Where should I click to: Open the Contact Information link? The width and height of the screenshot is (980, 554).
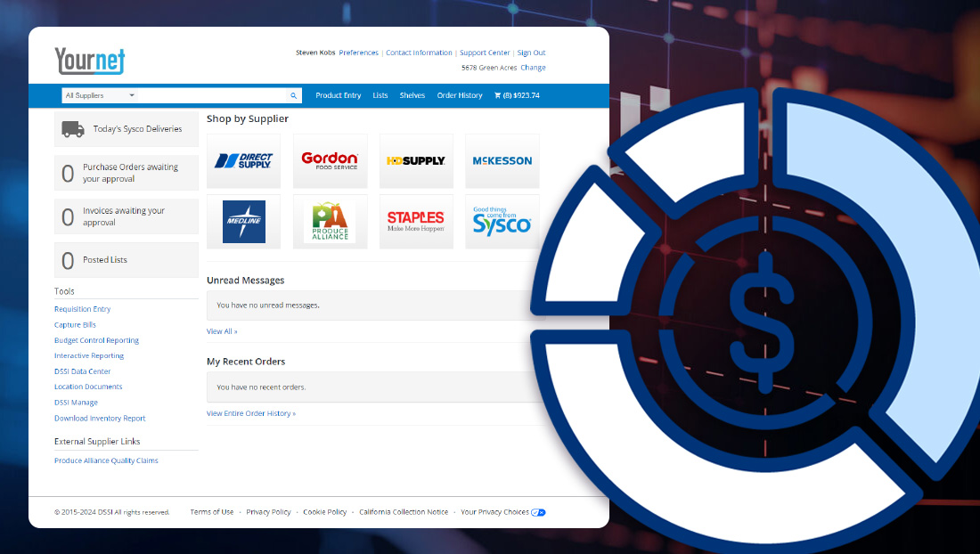click(419, 53)
